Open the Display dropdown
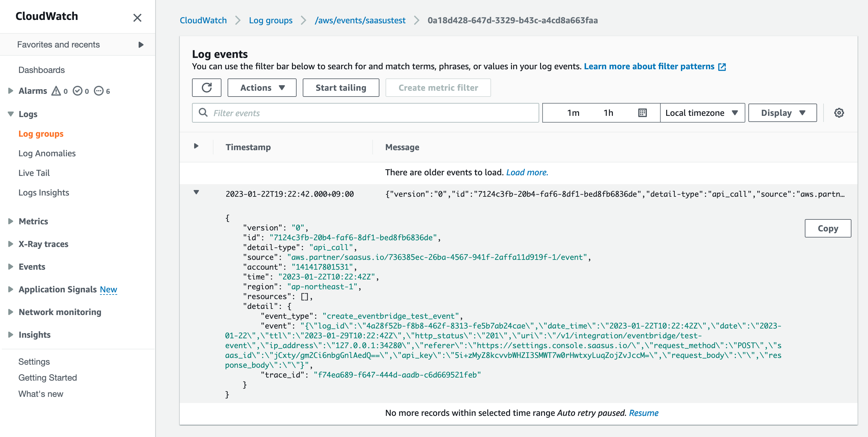 (782, 113)
